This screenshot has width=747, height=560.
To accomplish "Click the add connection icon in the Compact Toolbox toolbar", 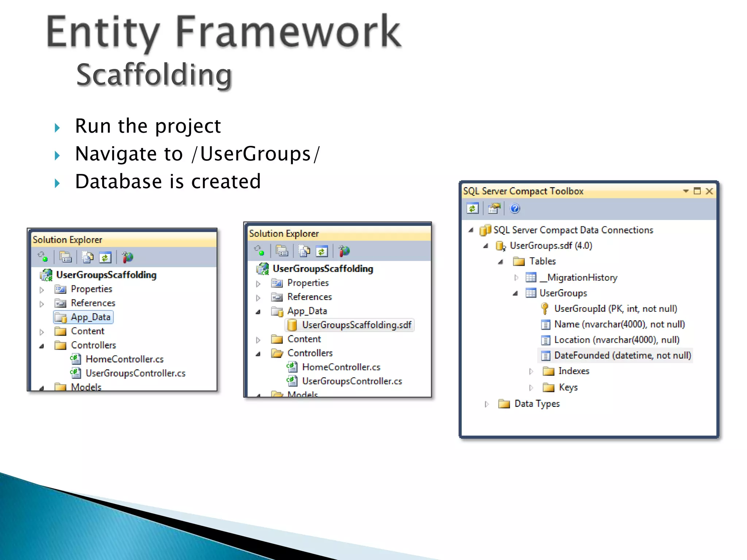I will [x=494, y=209].
